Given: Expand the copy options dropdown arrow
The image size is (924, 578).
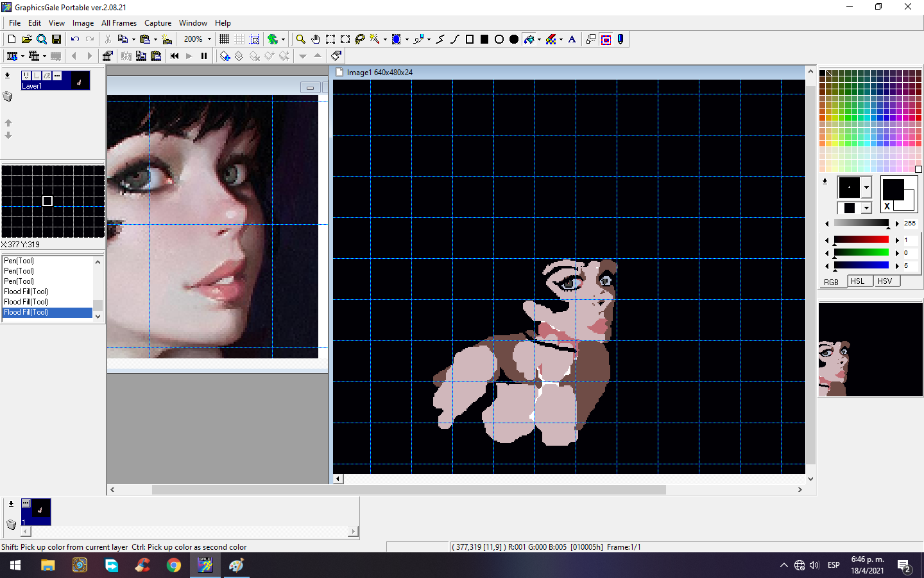Looking at the screenshot, I should point(133,39).
